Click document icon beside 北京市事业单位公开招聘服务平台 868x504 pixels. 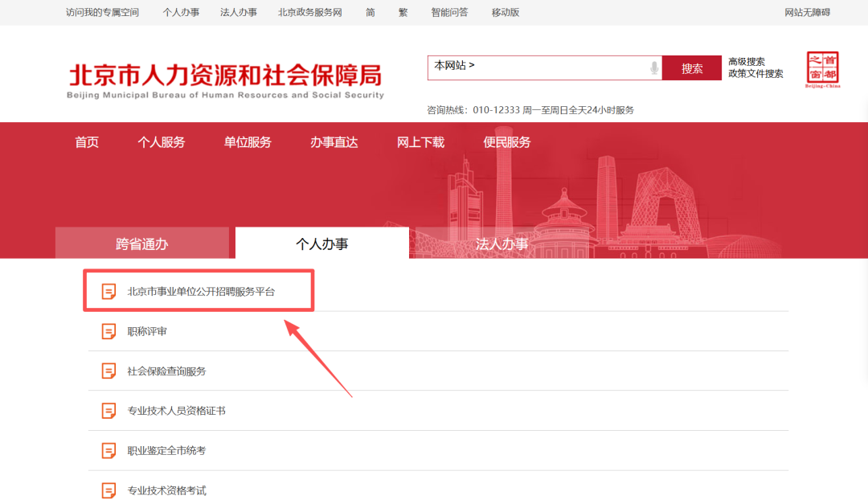pos(109,291)
